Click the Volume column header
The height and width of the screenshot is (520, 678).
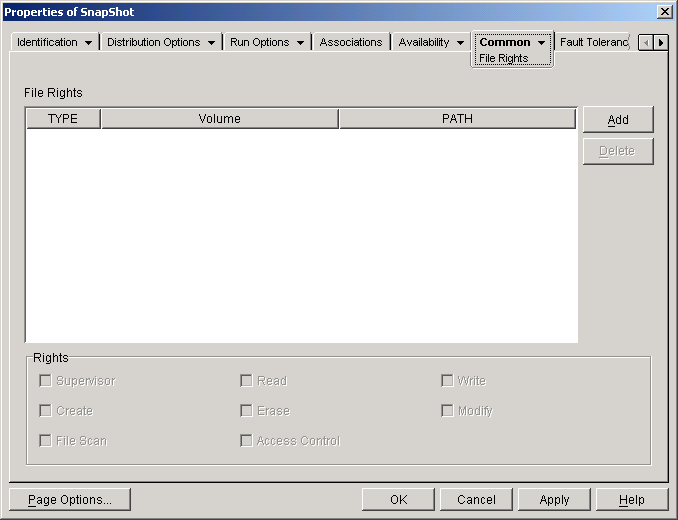(220, 119)
